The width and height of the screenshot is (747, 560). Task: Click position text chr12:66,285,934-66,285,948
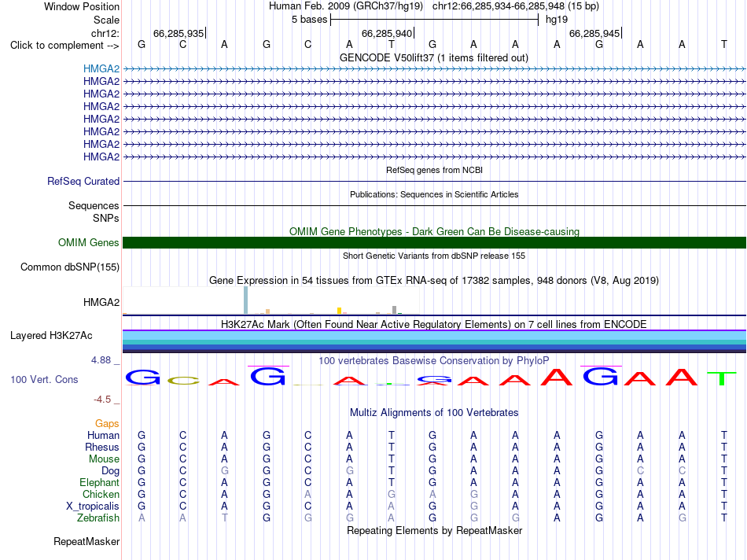(x=499, y=6)
